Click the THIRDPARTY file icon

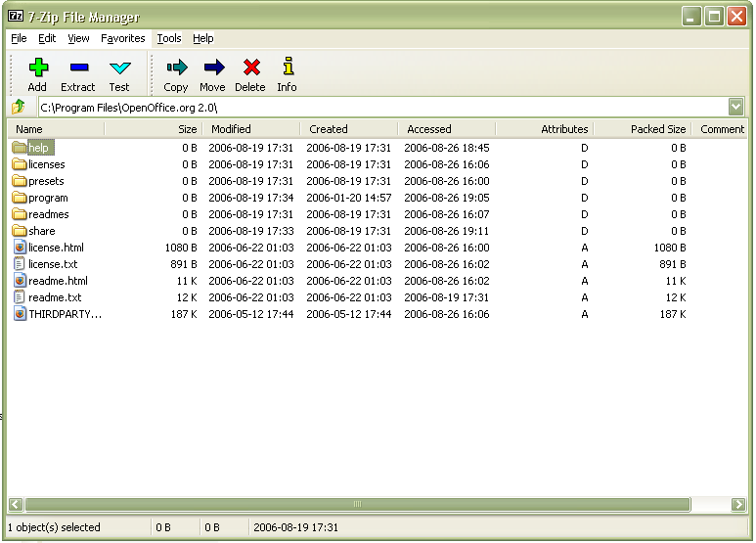[x=20, y=314]
